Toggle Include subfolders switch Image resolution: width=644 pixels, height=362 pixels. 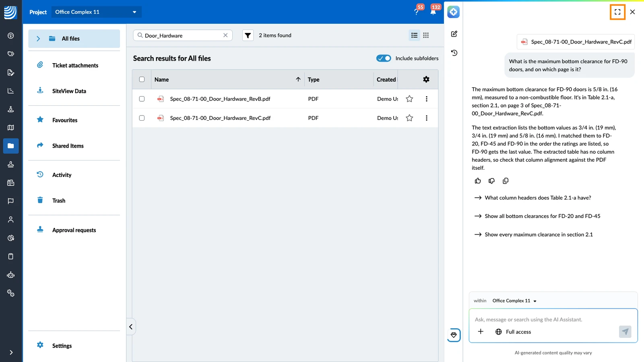tap(384, 58)
